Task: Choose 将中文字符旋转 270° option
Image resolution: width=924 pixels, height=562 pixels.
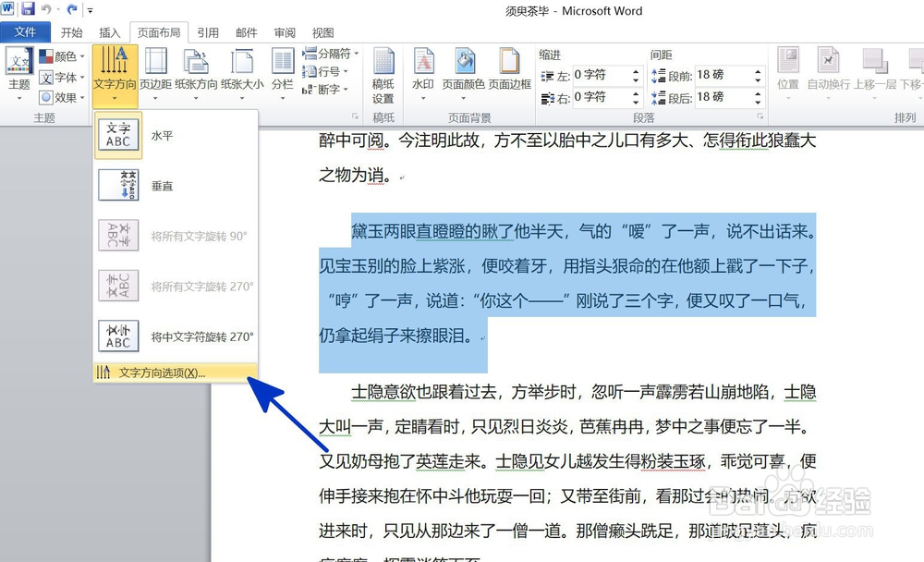Action: click(x=171, y=336)
